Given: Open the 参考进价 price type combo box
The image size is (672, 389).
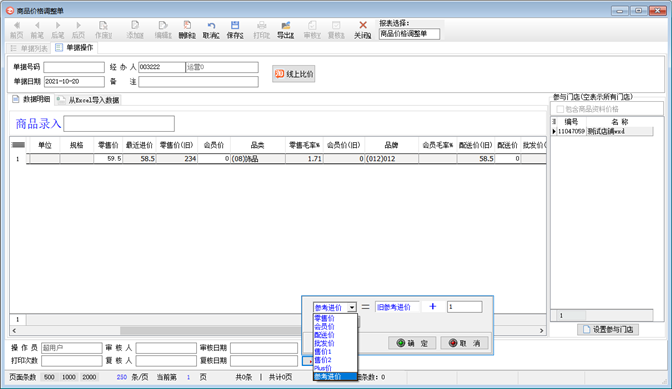Looking at the screenshot, I should point(335,307).
